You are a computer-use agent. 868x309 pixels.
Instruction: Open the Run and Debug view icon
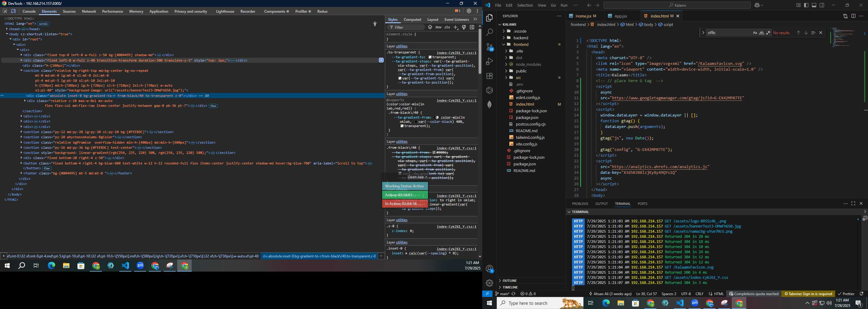pyautogui.click(x=489, y=62)
